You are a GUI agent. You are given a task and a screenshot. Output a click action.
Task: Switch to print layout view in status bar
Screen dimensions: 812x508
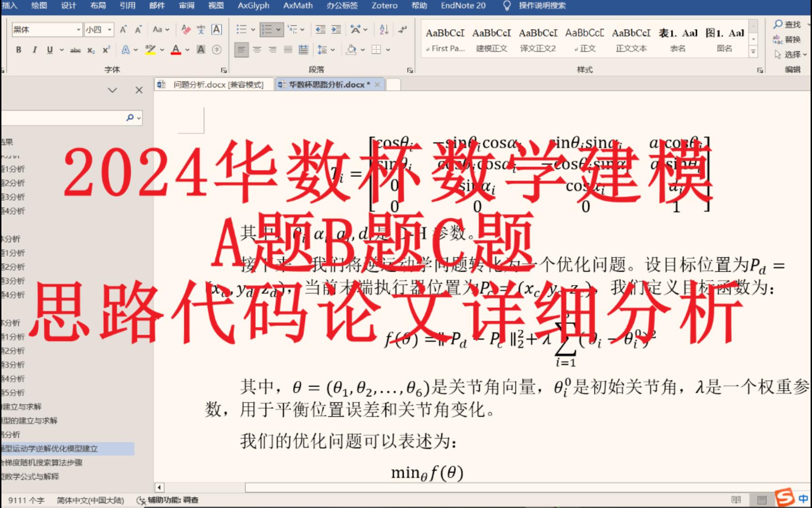click(762, 500)
